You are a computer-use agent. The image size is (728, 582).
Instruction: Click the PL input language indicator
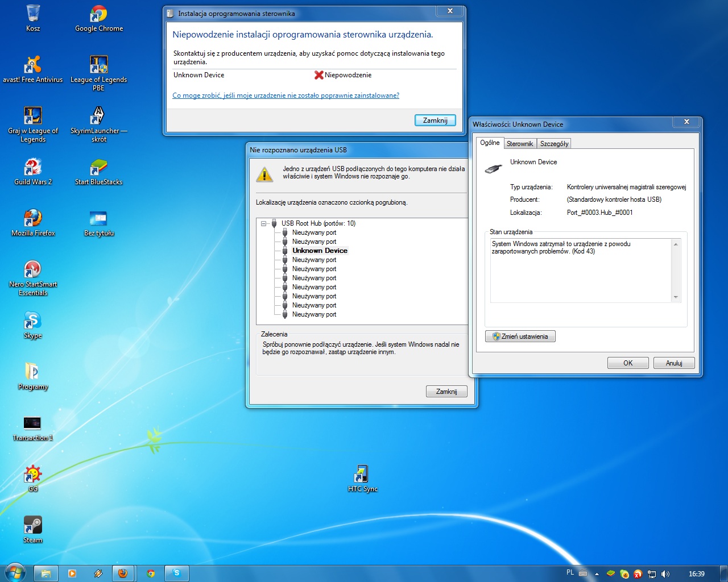[570, 572]
